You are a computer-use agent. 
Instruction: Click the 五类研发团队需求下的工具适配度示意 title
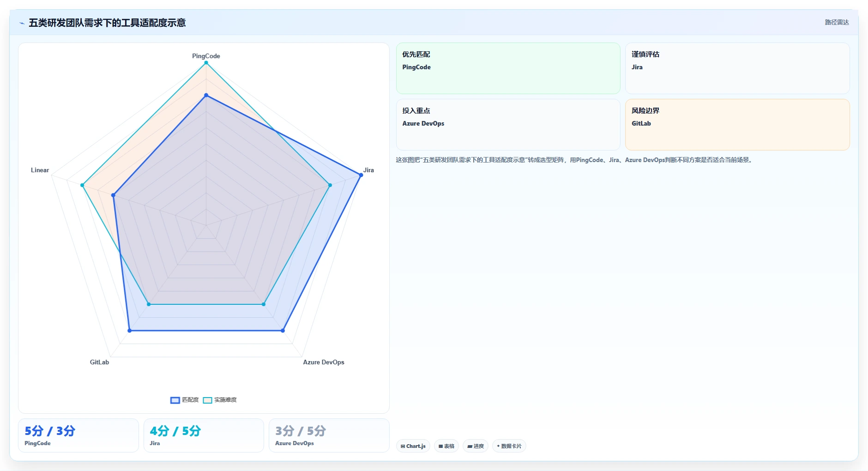pos(107,23)
